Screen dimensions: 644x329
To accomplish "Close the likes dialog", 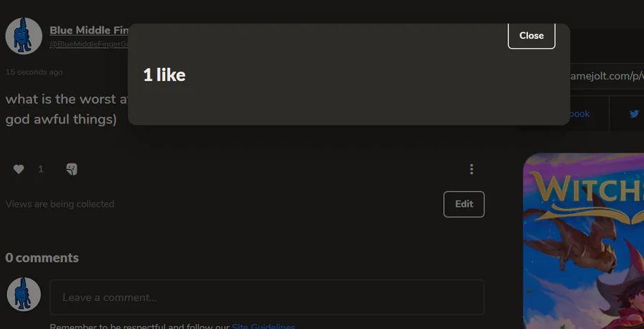I will (x=531, y=35).
